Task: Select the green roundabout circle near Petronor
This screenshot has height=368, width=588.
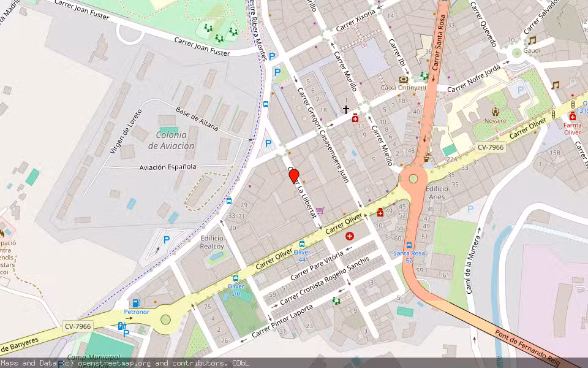Action: 165,320
